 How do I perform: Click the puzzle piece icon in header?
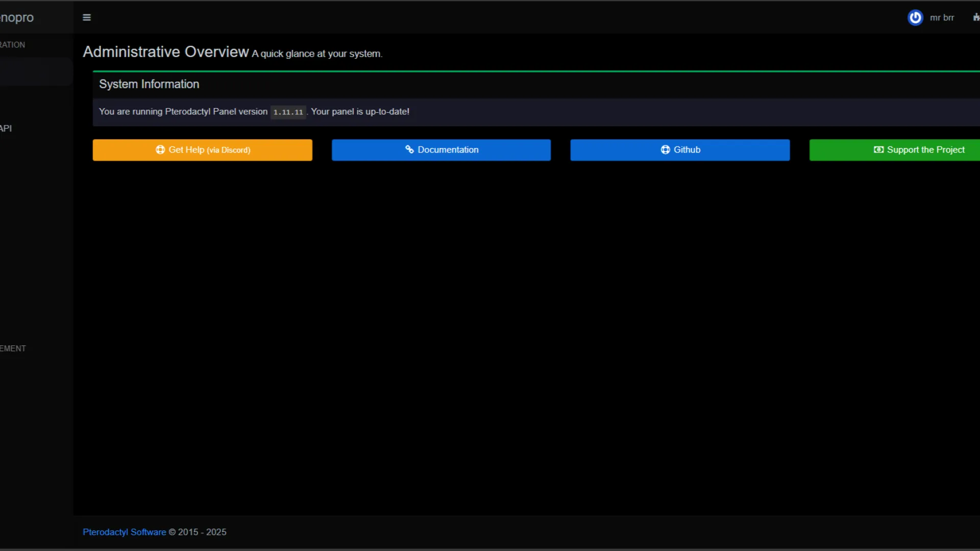pos(976,17)
